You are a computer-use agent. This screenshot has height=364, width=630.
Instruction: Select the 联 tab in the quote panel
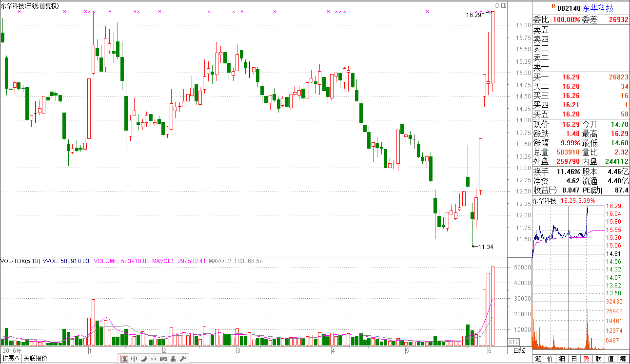(x=599, y=359)
